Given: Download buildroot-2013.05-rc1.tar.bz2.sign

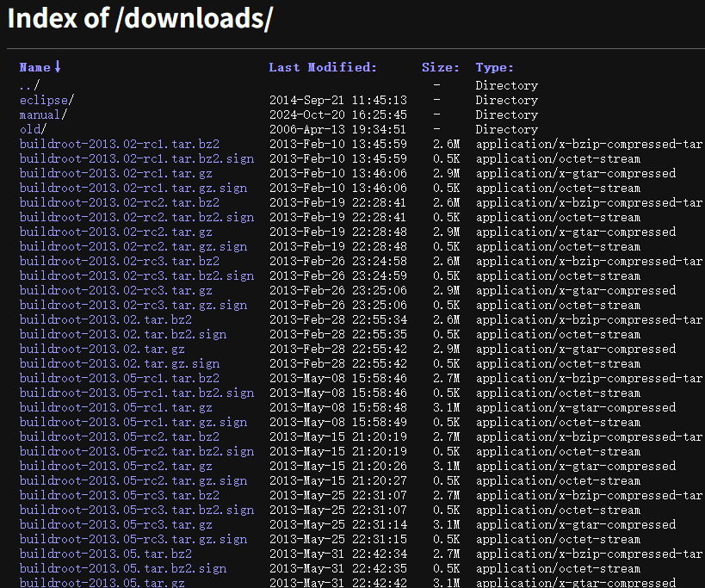Looking at the screenshot, I should pyautogui.click(x=137, y=393).
